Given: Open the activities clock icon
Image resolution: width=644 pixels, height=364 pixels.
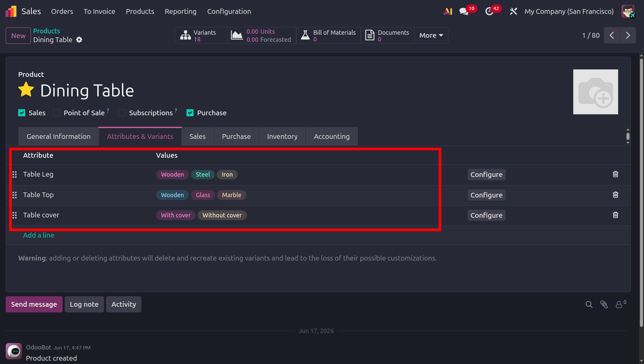Looking at the screenshot, I should point(489,11).
